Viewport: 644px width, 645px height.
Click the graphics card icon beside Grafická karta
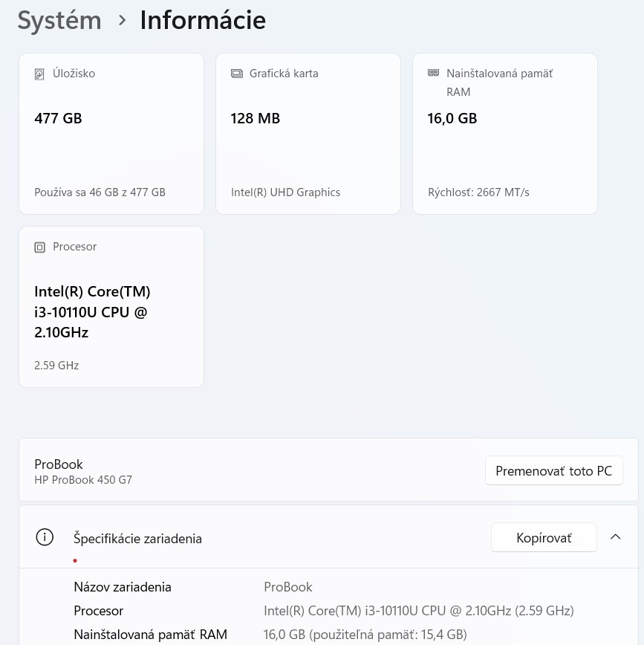[x=237, y=74]
